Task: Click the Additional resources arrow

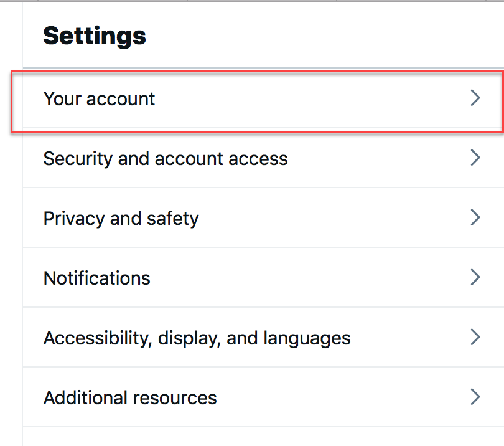Action: [x=475, y=397]
